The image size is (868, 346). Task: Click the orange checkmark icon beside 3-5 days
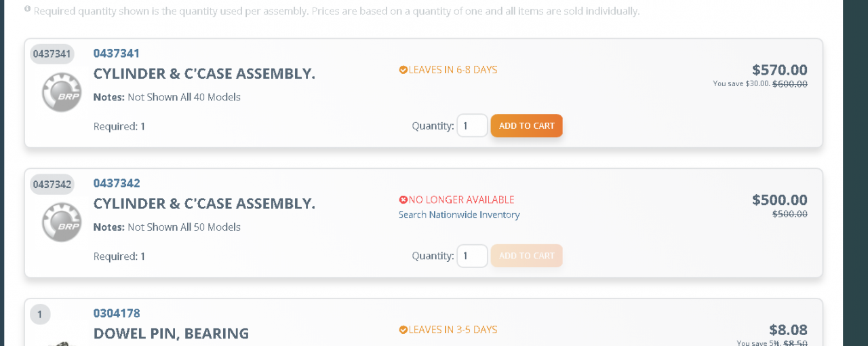(x=403, y=330)
